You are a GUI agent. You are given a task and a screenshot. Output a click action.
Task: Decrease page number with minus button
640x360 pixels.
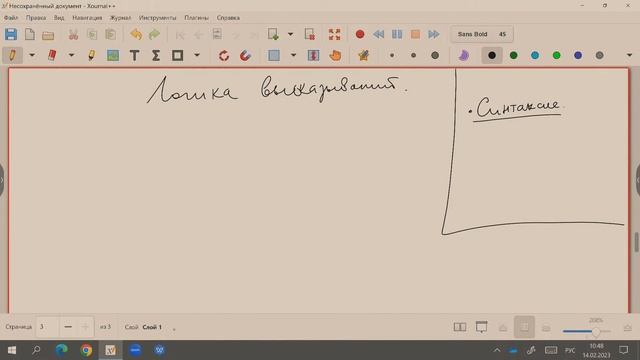(x=68, y=327)
